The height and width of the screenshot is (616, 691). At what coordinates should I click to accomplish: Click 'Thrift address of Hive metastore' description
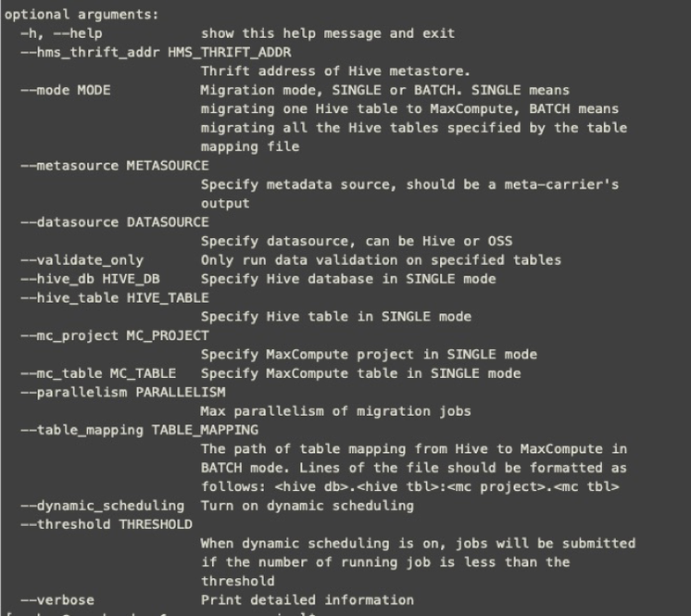tap(335, 71)
